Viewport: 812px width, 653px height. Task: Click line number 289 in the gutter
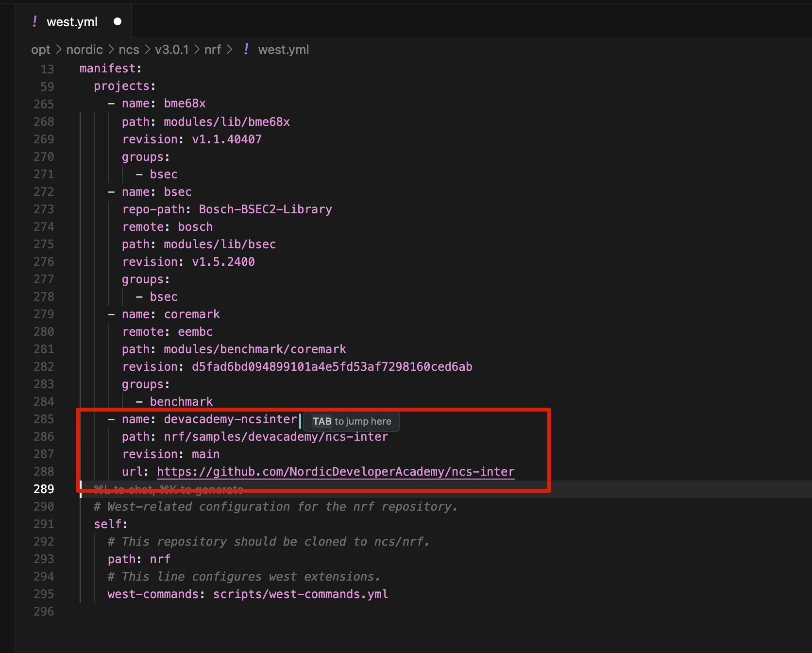[x=44, y=489]
